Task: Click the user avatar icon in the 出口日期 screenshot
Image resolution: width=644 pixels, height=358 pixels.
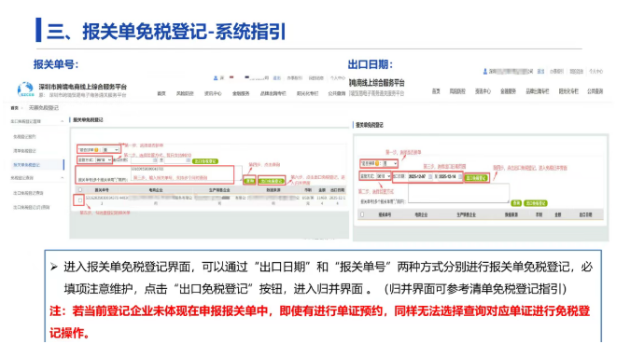Action: click(485, 72)
